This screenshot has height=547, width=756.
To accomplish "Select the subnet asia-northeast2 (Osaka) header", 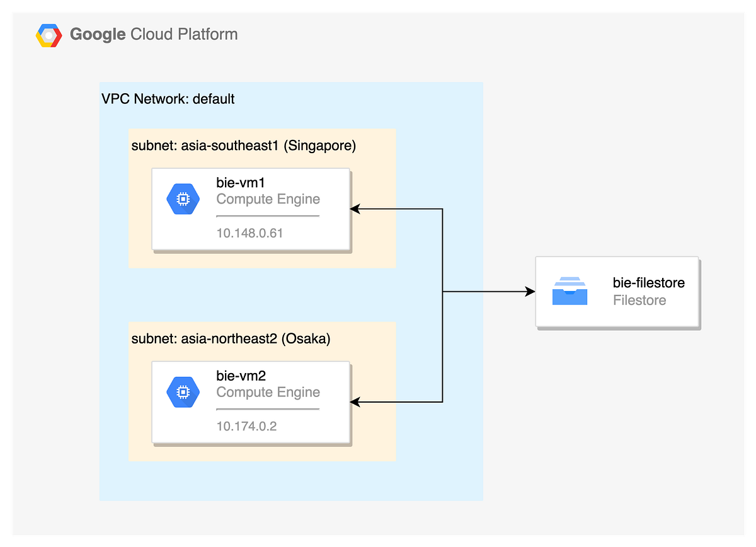I will [x=231, y=338].
